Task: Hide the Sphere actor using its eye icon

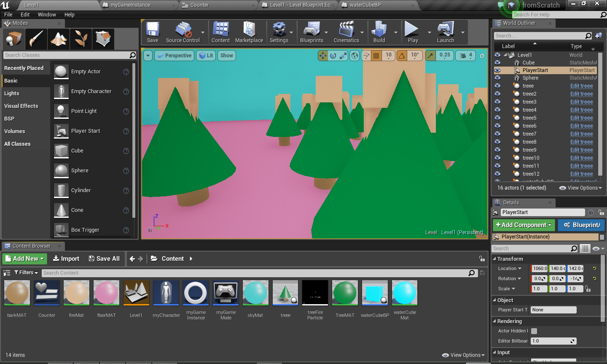Action: tap(497, 78)
